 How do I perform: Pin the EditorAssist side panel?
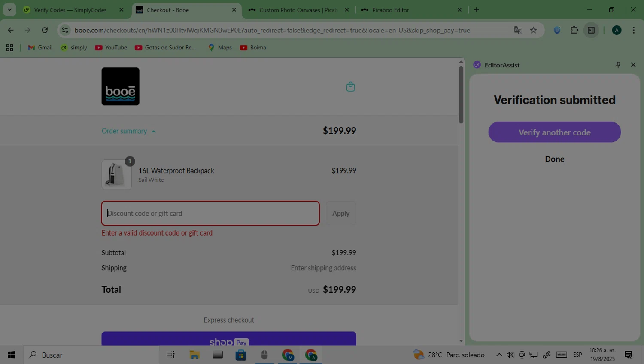coord(618,65)
